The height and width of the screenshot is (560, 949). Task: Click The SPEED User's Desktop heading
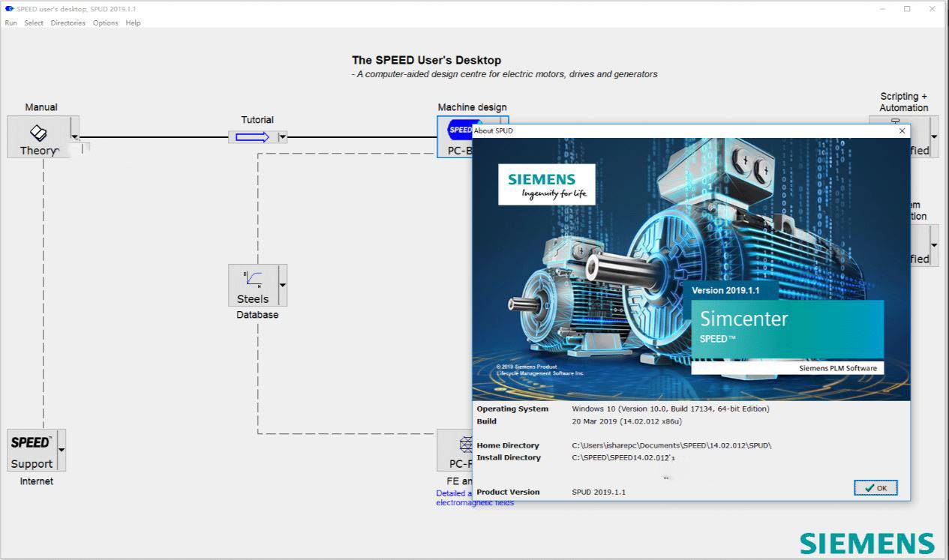click(426, 60)
